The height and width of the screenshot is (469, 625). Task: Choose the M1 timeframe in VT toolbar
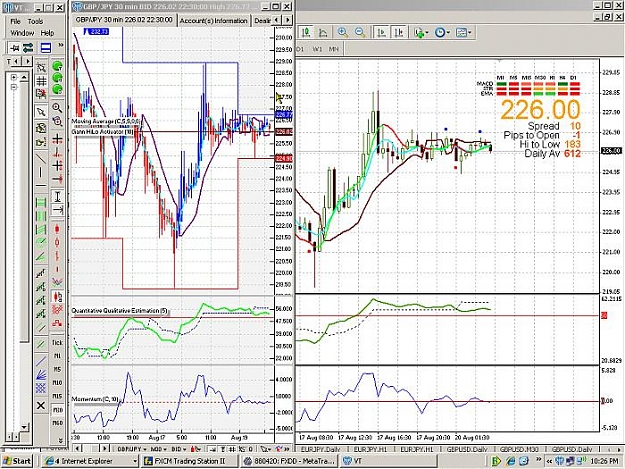[57, 356]
